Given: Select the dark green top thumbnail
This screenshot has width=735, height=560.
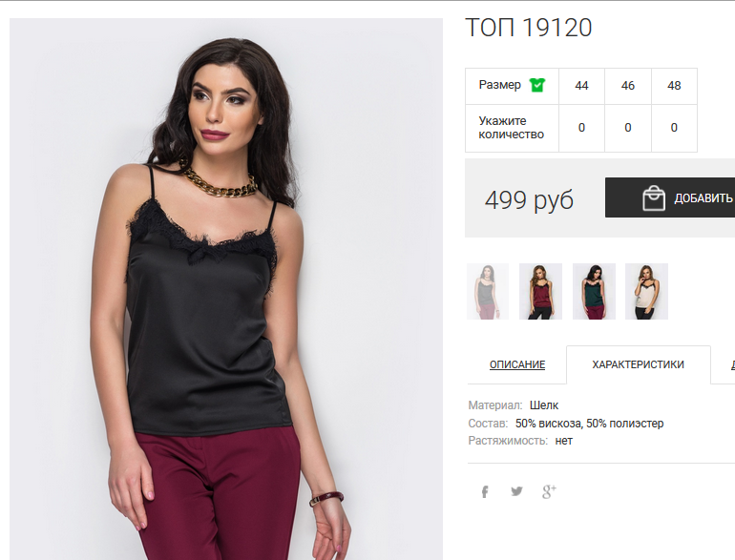Looking at the screenshot, I should 594,292.
